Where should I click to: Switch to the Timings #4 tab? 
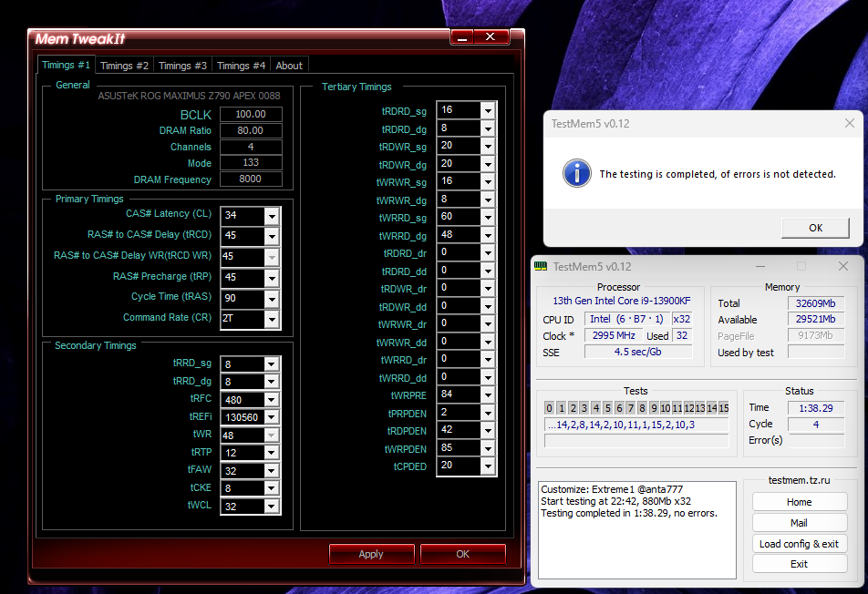[x=241, y=66]
